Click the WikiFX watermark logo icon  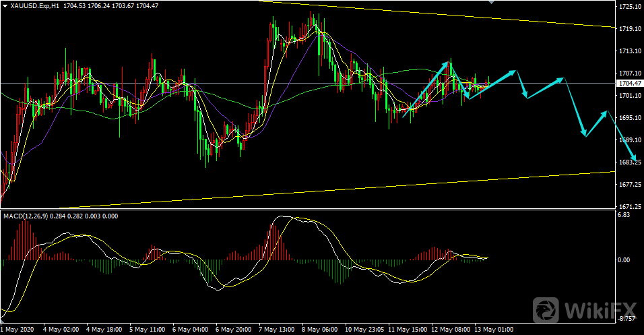point(546,309)
